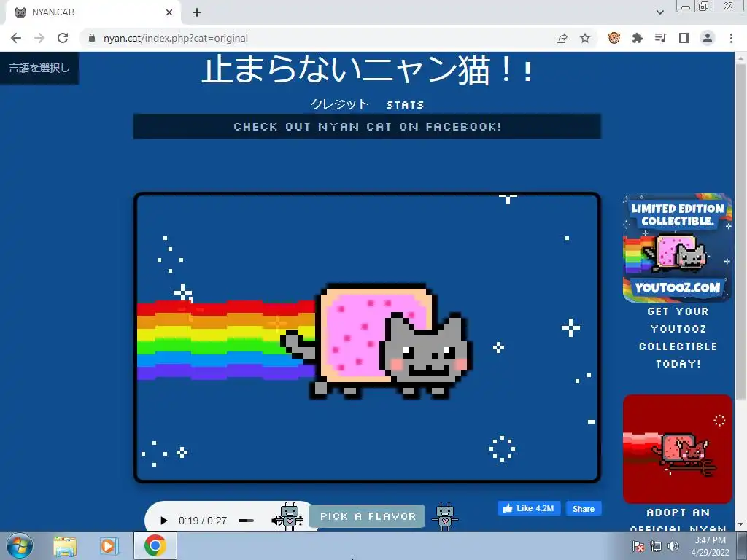Open the media player taskbar icon
This screenshot has height=560, width=747.
click(x=109, y=546)
